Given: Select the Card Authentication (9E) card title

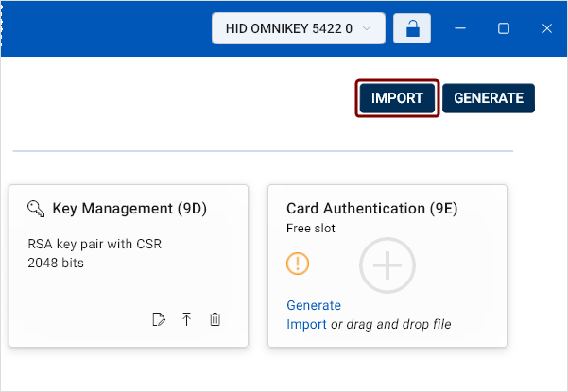Looking at the screenshot, I should (378, 209).
